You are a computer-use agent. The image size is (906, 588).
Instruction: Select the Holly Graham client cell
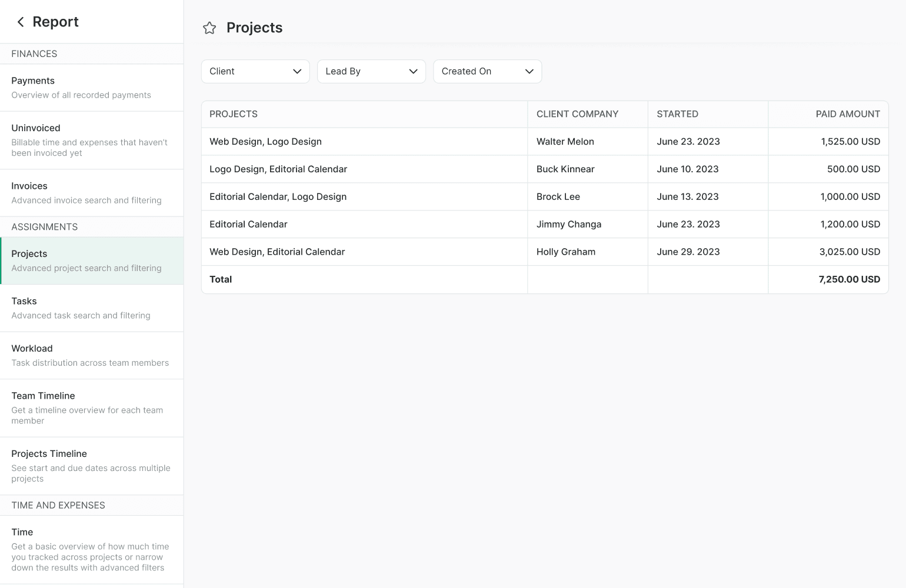[x=565, y=252]
